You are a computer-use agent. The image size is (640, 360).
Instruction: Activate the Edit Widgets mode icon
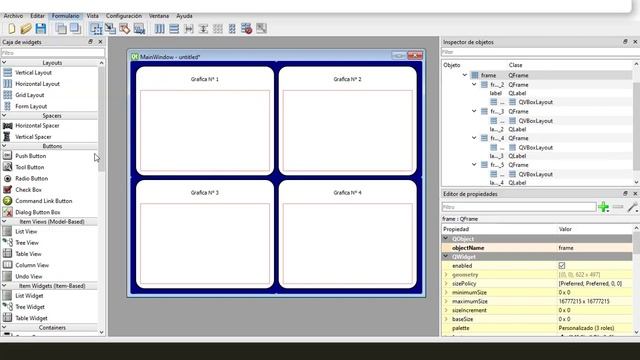(96, 29)
